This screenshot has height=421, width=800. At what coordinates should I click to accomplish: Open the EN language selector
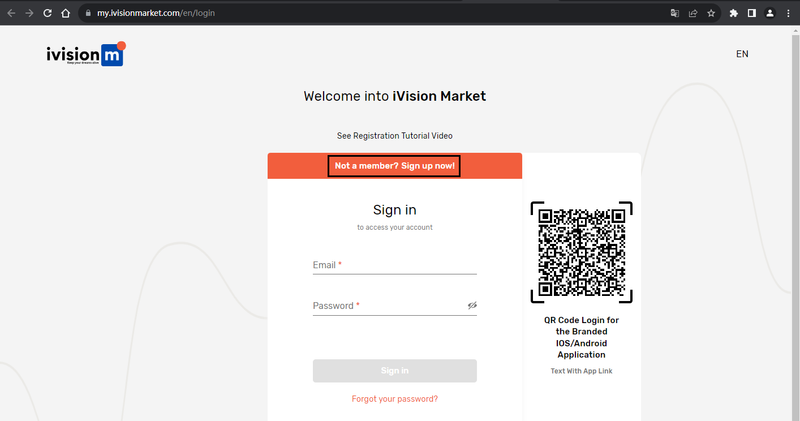[x=742, y=54]
